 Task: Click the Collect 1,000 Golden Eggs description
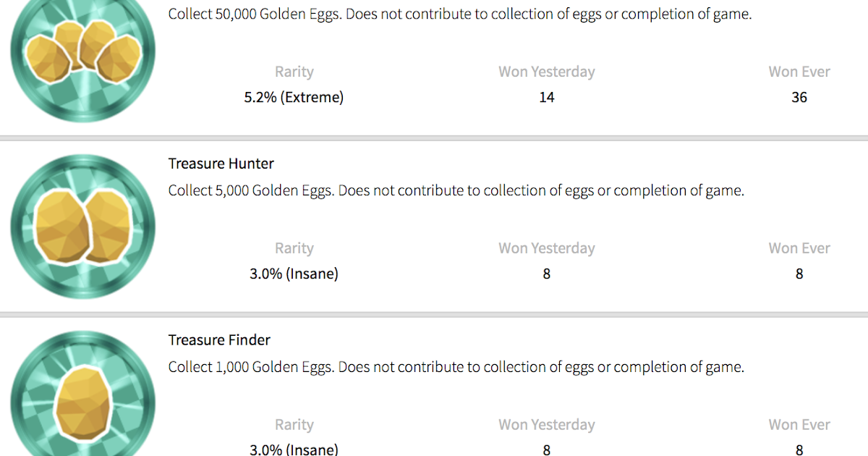[x=456, y=367]
